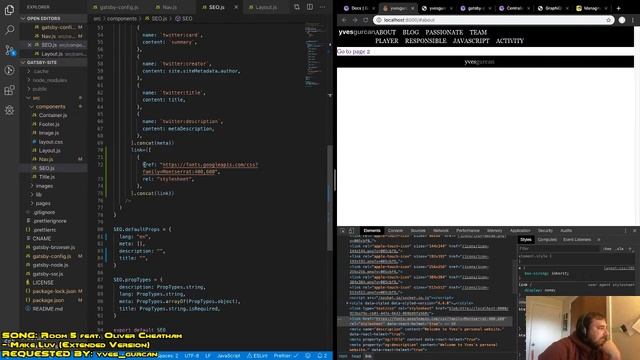Open the Prettier status bar item
Viewport: 640px width, 360px height.
286,356
